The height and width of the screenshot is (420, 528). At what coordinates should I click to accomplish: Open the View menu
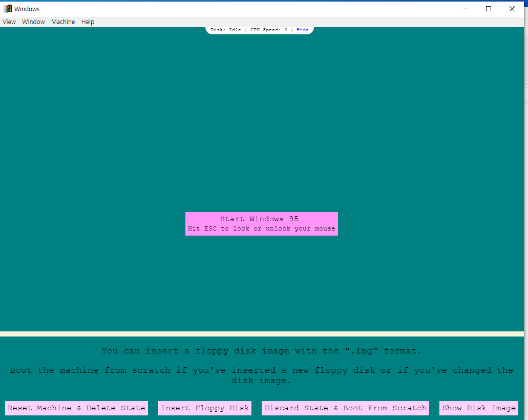(x=9, y=22)
